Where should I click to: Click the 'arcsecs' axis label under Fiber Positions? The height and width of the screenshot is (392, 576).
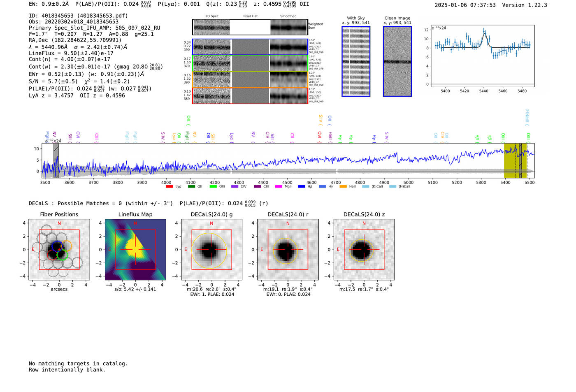(59, 289)
